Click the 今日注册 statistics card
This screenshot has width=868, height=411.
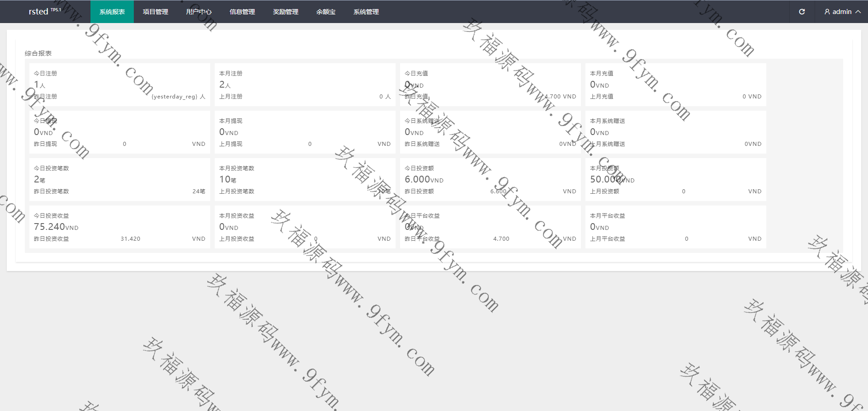click(119, 84)
